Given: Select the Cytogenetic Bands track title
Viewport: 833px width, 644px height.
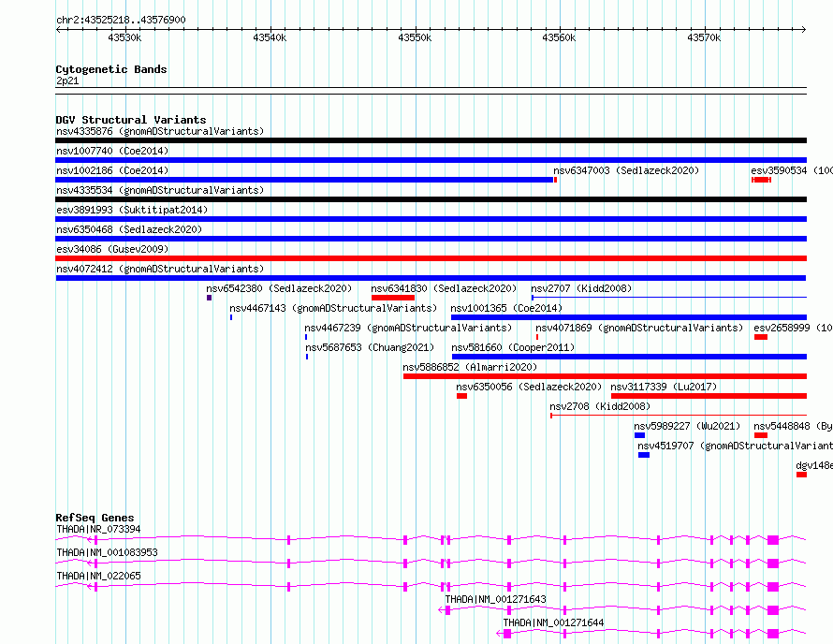Looking at the screenshot, I should coord(111,69).
